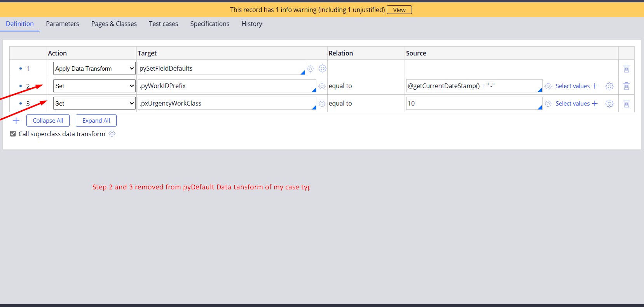Toggle Call superclass data transform checkbox

[13, 134]
